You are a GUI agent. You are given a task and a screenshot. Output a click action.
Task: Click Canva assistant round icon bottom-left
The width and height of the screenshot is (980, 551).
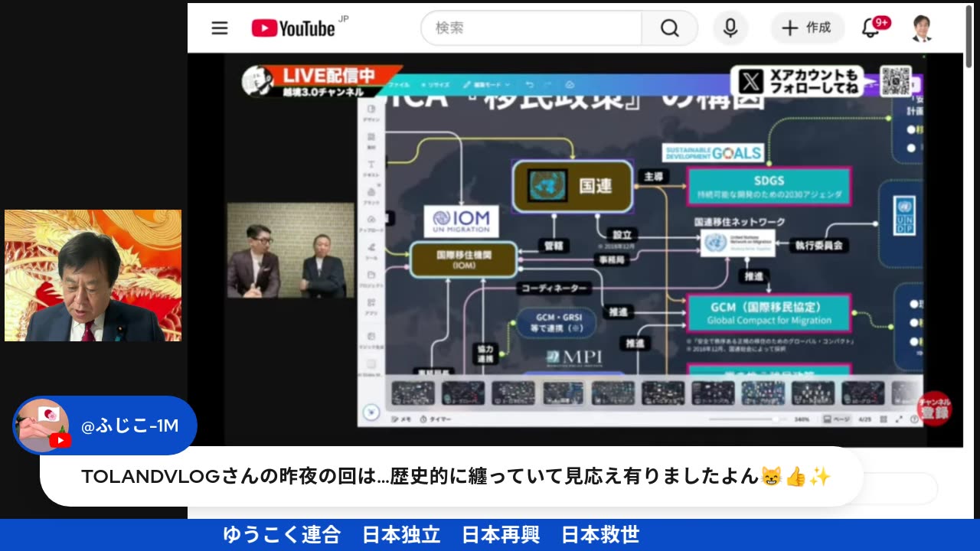coord(371,412)
